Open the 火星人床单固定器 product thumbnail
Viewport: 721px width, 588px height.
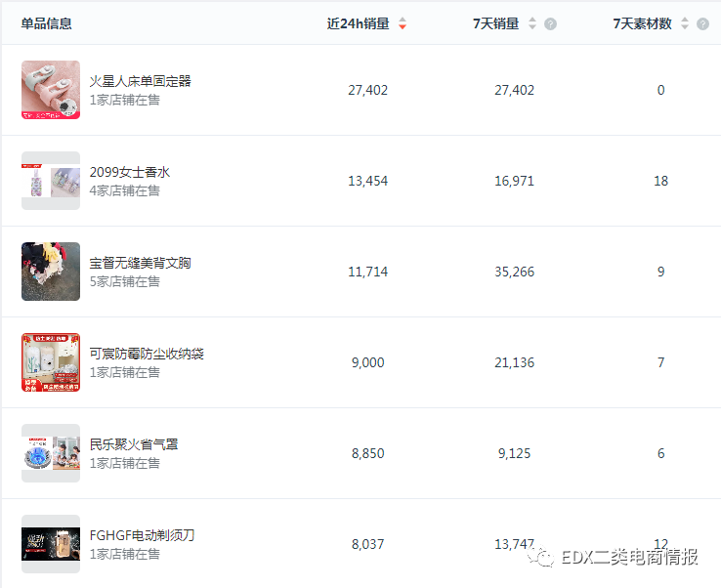coord(51,90)
